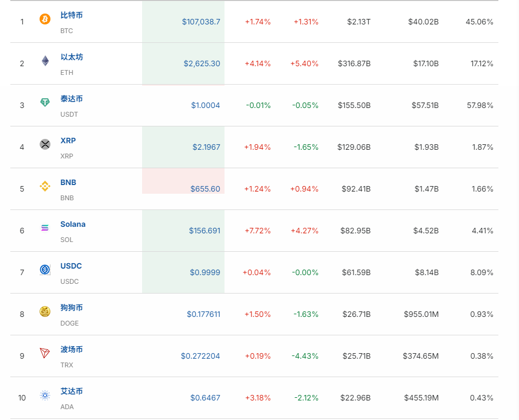Click Bitcoin volume $40.02B

(x=424, y=22)
